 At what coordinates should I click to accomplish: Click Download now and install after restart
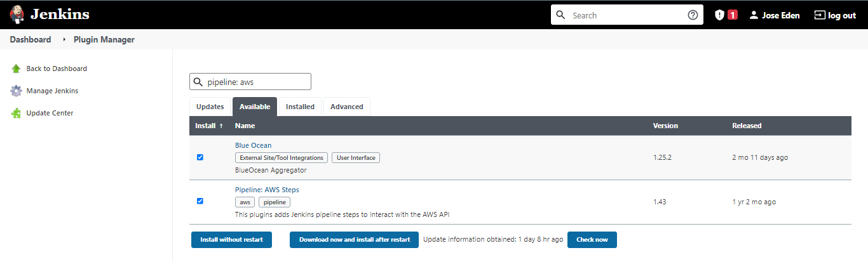(354, 240)
